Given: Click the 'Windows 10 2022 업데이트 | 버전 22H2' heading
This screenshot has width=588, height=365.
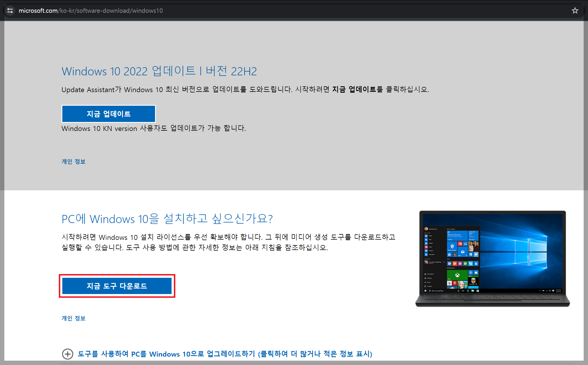Looking at the screenshot, I should coord(159,71).
